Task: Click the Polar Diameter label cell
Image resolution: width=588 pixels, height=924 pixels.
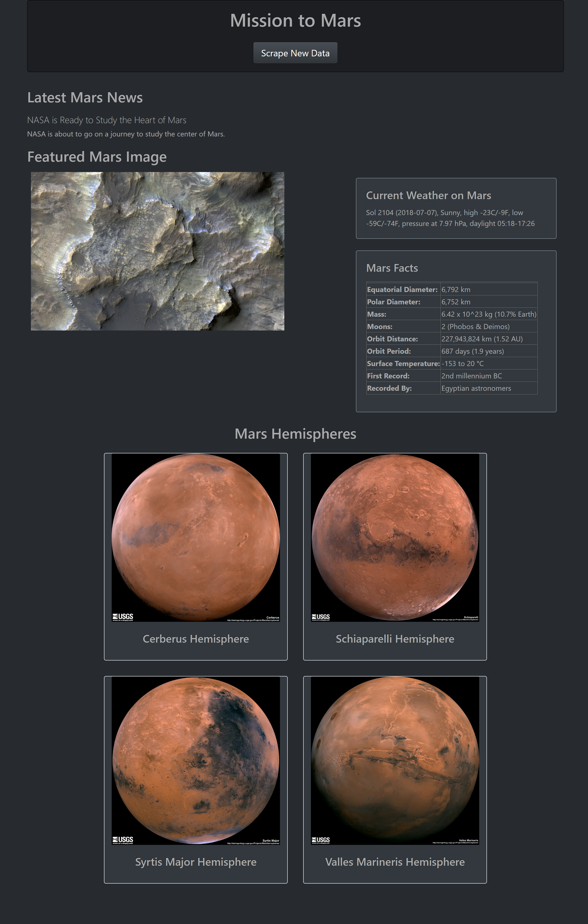Action: point(403,302)
